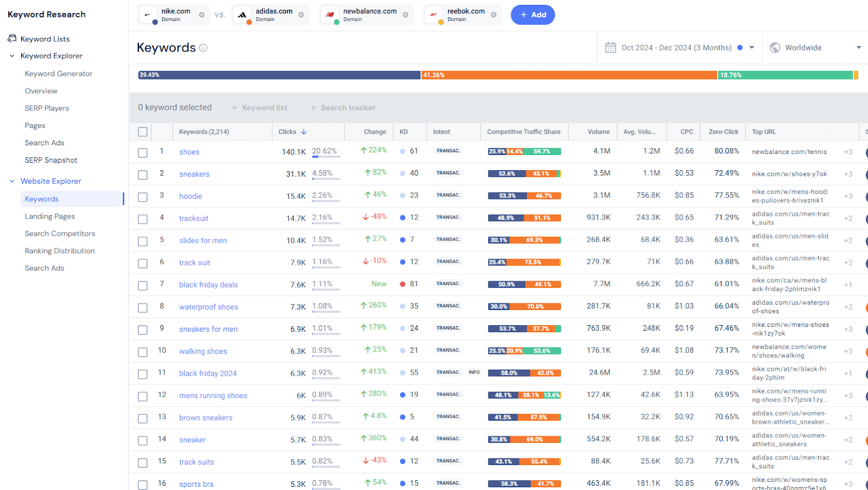Click the info icon next to Keywords heading
The width and height of the screenshot is (868, 490).
click(203, 48)
